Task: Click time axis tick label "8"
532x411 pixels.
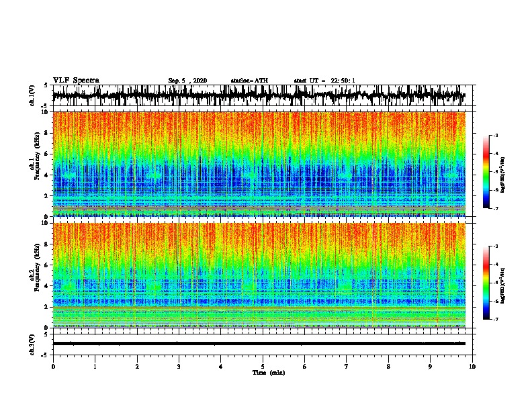Action: [x=388, y=367]
